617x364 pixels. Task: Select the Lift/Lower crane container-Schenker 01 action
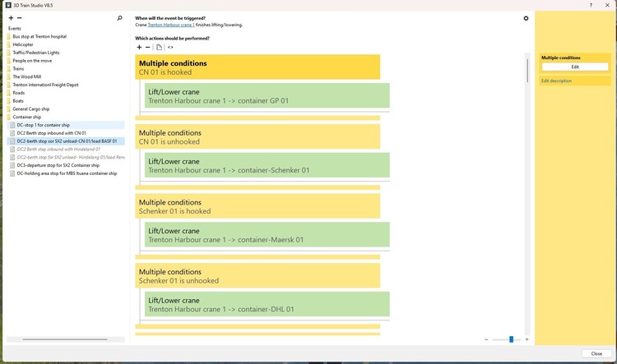pos(267,165)
